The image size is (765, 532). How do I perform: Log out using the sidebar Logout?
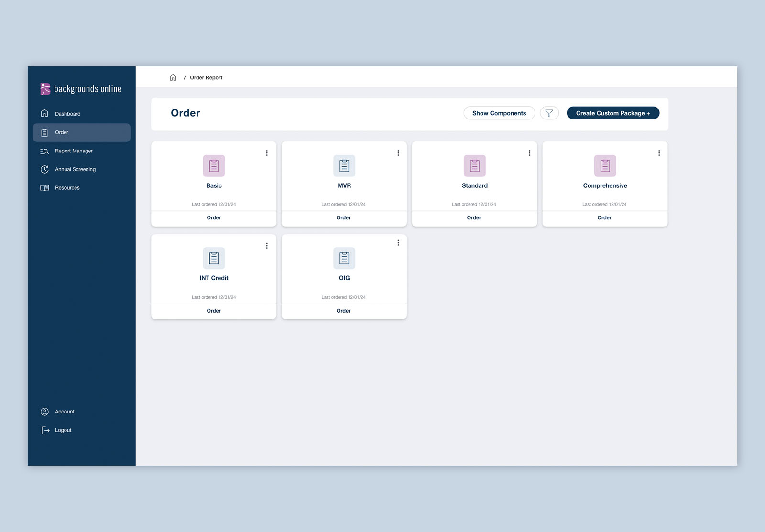coord(63,430)
